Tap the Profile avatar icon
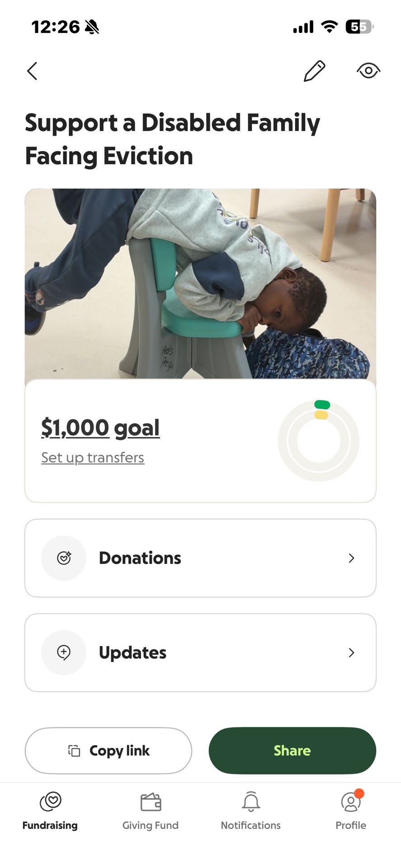The width and height of the screenshot is (401, 868). [351, 802]
